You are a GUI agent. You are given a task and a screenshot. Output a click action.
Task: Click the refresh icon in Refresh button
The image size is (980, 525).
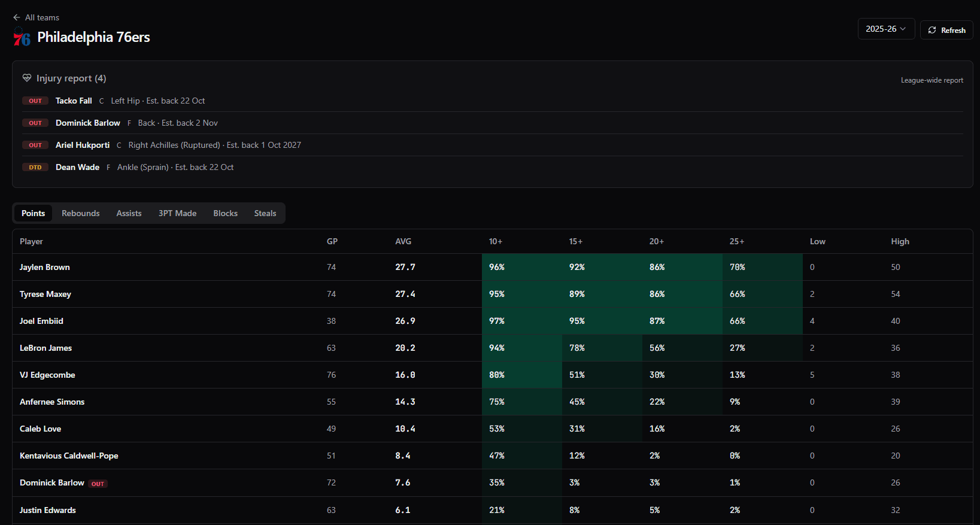pos(932,30)
